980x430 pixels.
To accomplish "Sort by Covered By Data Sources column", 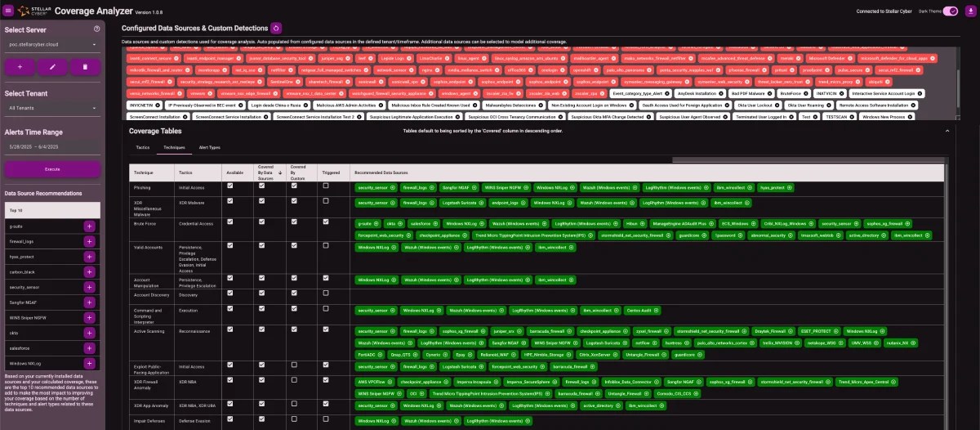I will coord(269,172).
